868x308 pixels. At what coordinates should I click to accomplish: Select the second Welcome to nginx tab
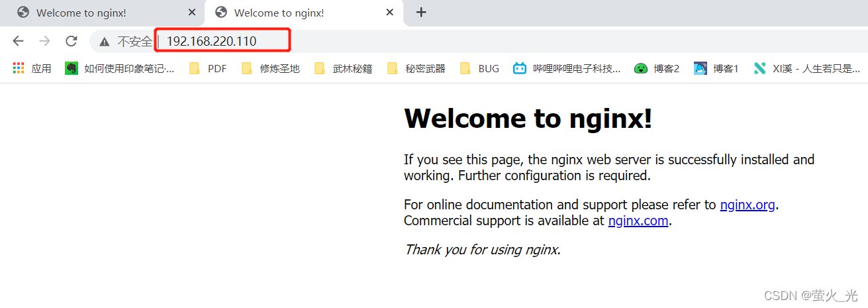point(305,13)
